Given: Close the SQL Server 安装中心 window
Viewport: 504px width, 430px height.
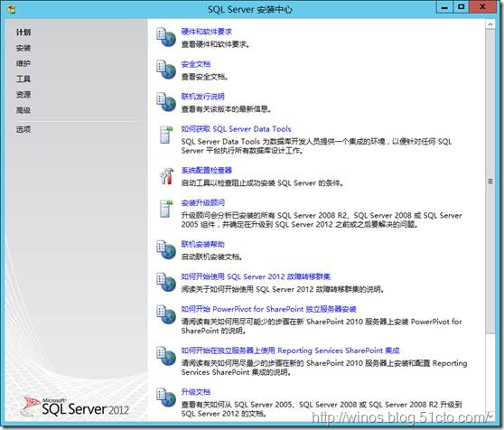Looking at the screenshot, I should pyautogui.click(x=482, y=7).
